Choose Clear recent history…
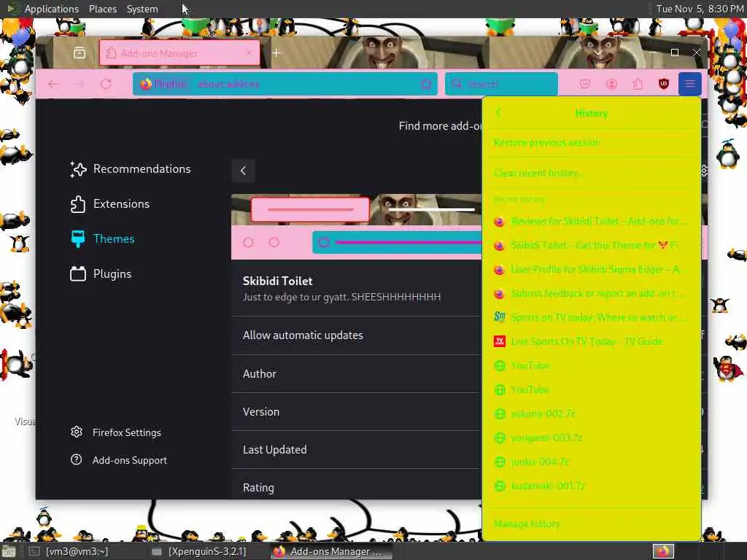Viewport: 747px width, 560px height. (591, 173)
